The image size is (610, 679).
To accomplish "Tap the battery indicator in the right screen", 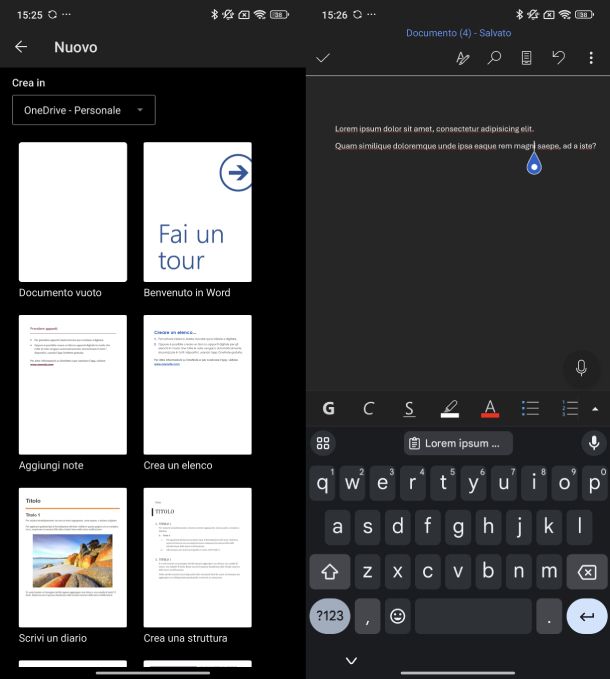I will coord(584,14).
